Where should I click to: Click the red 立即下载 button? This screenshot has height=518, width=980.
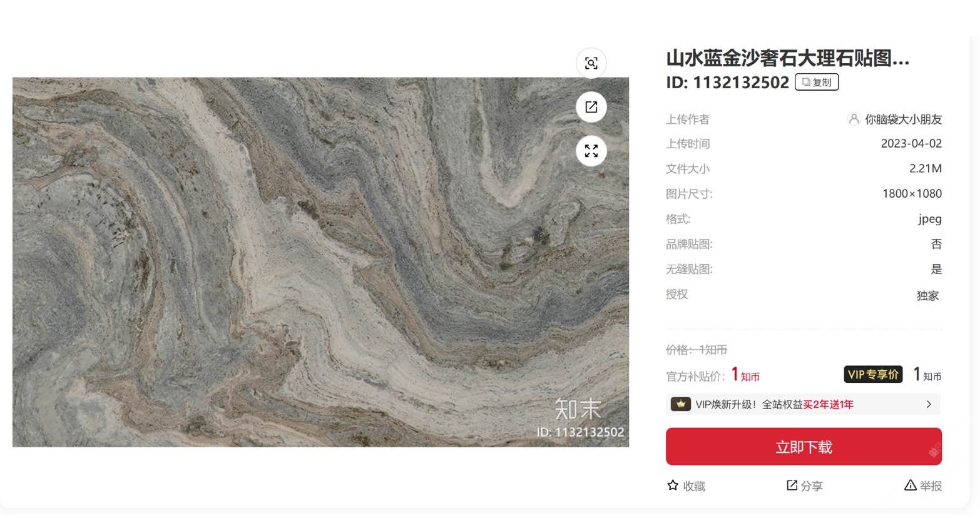pyautogui.click(x=804, y=447)
